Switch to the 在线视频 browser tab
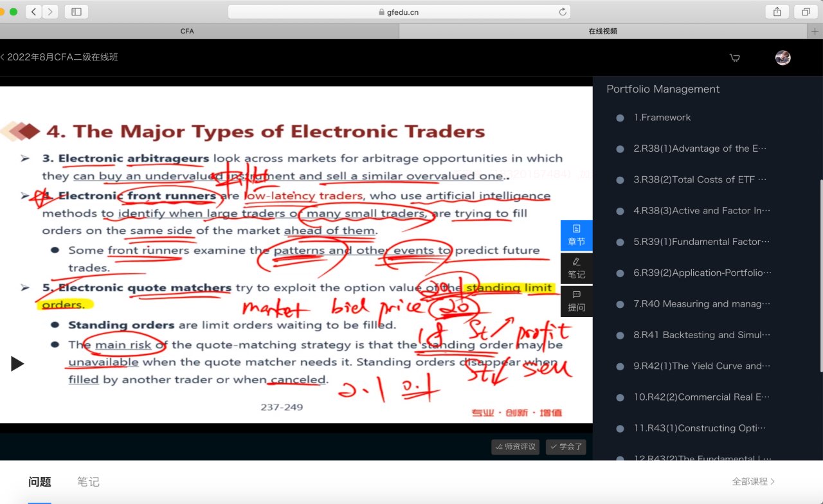Viewport: 823px width, 504px height. [603, 31]
